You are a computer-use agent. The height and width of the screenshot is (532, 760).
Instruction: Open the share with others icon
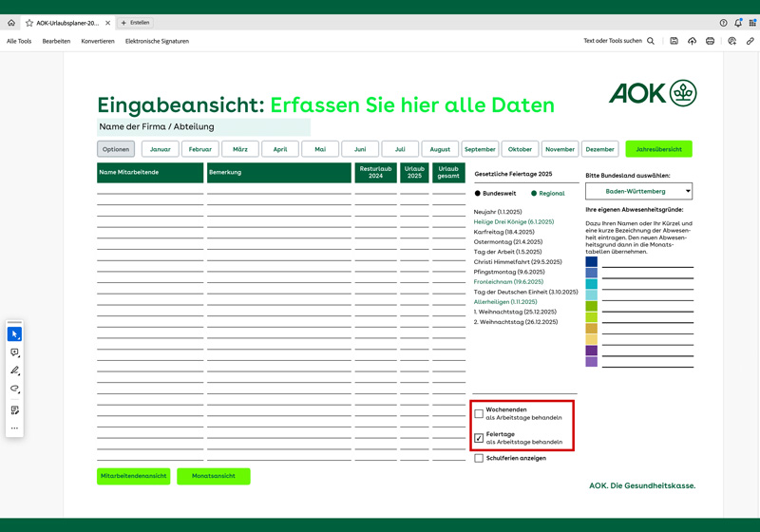tap(731, 41)
